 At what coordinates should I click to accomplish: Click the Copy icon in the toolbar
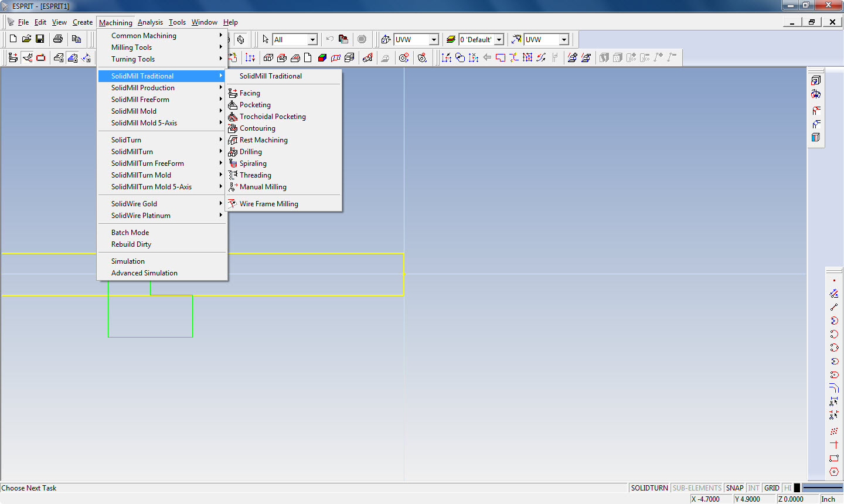tap(76, 39)
